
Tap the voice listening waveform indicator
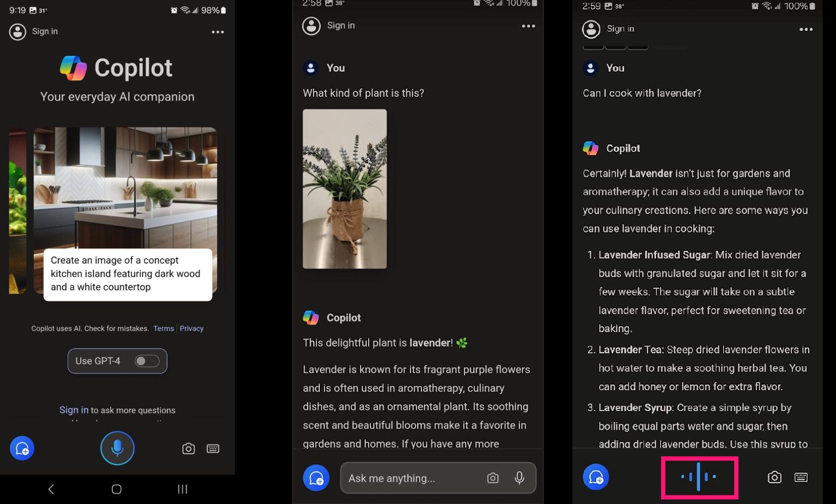click(698, 477)
